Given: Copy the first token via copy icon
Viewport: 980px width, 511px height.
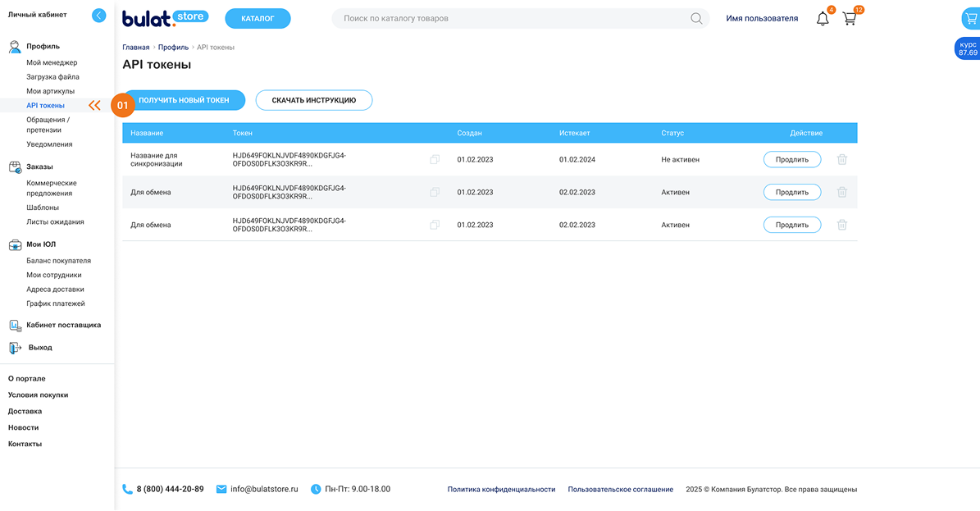Looking at the screenshot, I should [x=435, y=160].
